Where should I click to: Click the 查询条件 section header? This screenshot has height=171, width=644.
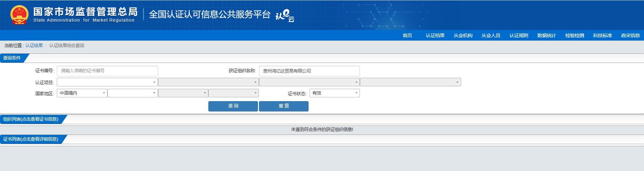pyautogui.click(x=12, y=58)
